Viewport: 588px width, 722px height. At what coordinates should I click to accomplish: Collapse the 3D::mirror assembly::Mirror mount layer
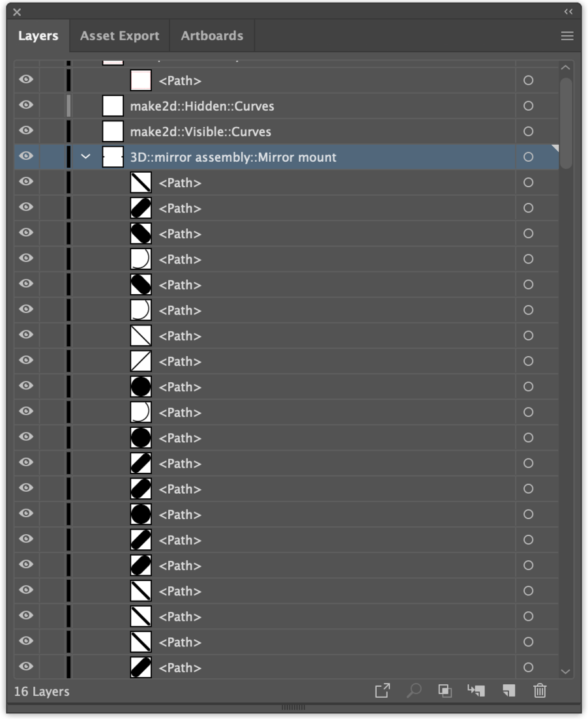click(x=85, y=157)
